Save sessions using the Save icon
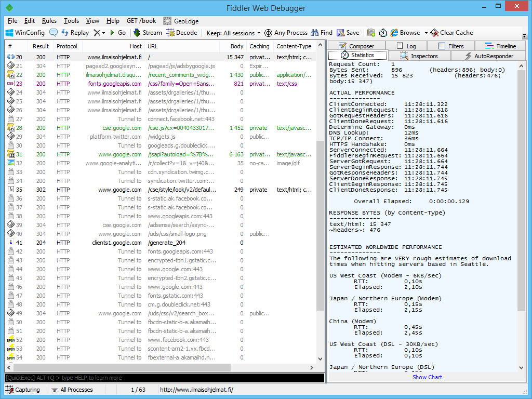The width and height of the screenshot is (532, 399). (348, 33)
